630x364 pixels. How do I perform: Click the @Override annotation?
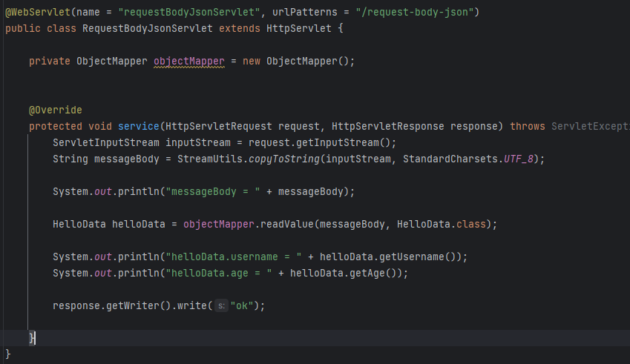tap(56, 110)
